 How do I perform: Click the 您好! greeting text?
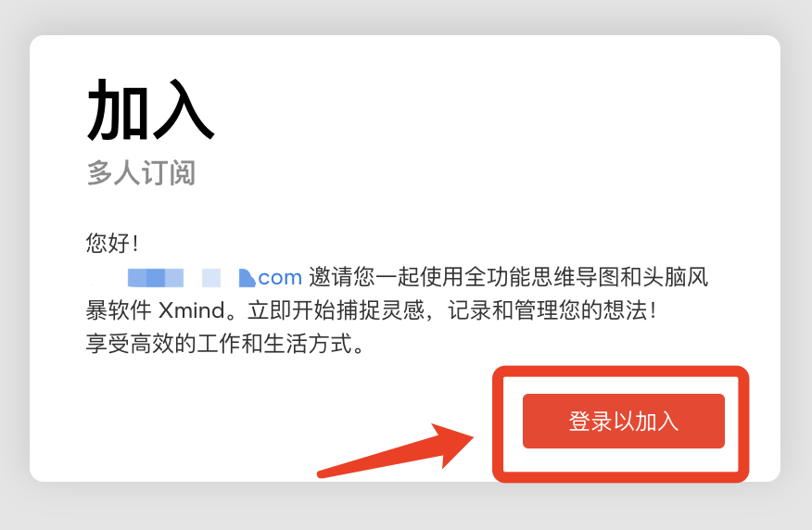(112, 243)
